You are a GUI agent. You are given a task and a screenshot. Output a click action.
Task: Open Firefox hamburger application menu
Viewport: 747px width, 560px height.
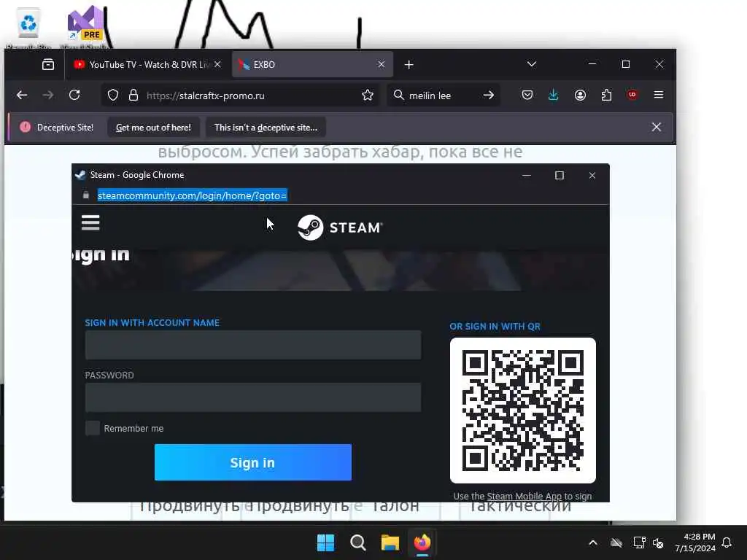[659, 95]
